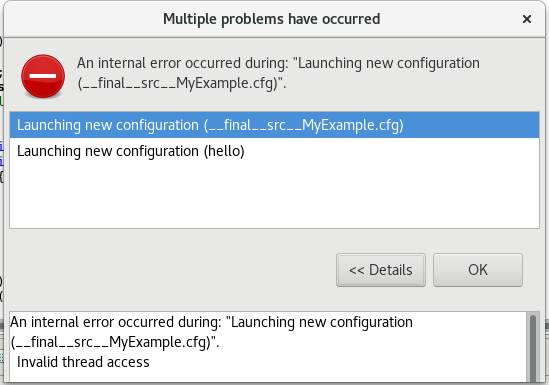This screenshot has width=549, height=385.
Task: Select the Launching new configuration (hello) entry
Action: pos(274,151)
